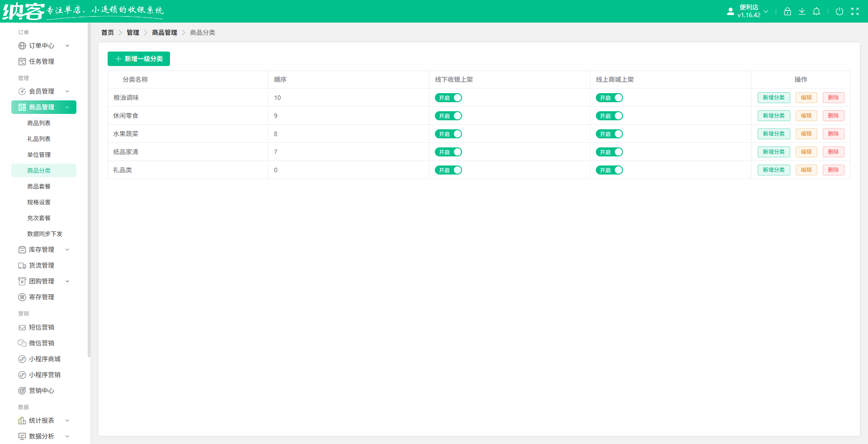Expand the 团购管理 menu chevron
The image size is (868, 444).
(x=67, y=281)
